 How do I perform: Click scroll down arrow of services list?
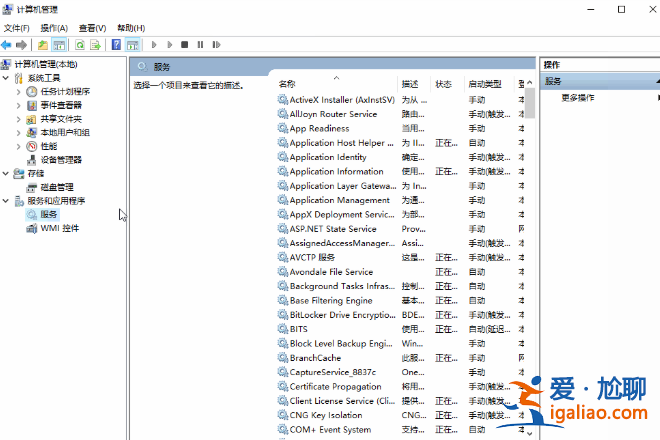coord(530,433)
